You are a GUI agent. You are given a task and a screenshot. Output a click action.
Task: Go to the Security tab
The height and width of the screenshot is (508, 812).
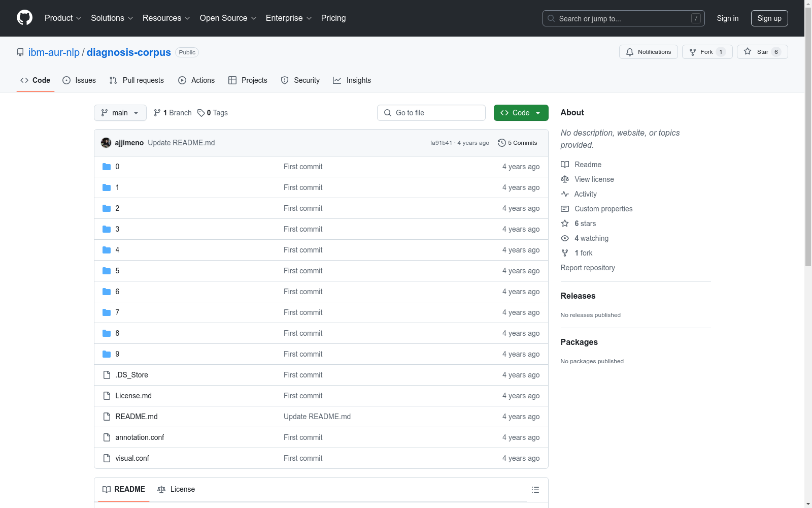click(300, 80)
